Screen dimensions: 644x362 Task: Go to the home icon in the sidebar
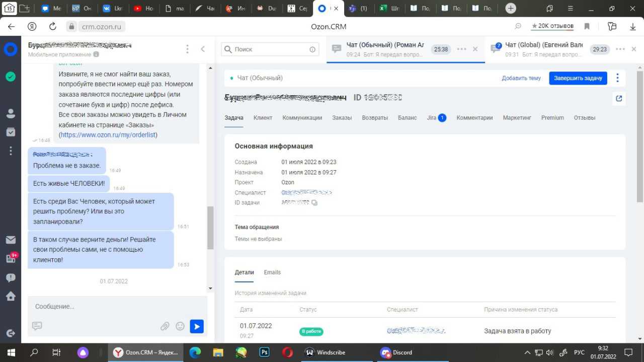coord(11,296)
